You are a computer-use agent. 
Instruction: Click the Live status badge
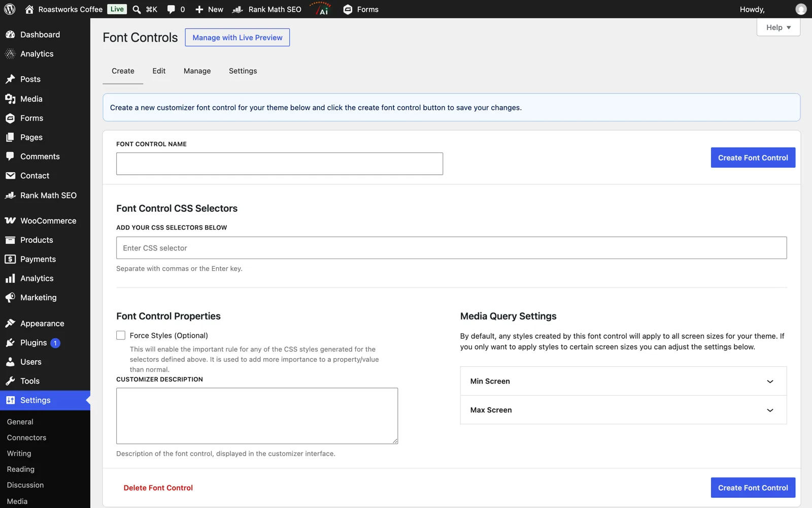click(x=117, y=9)
